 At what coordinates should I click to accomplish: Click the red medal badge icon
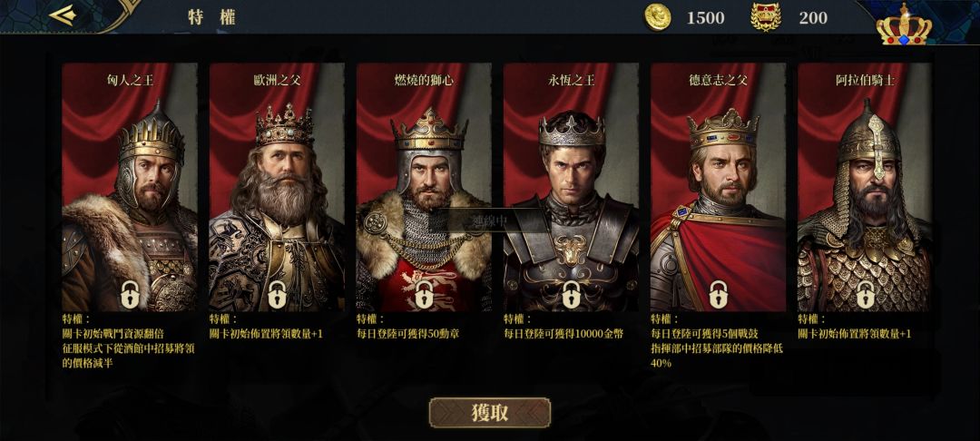coord(766,17)
